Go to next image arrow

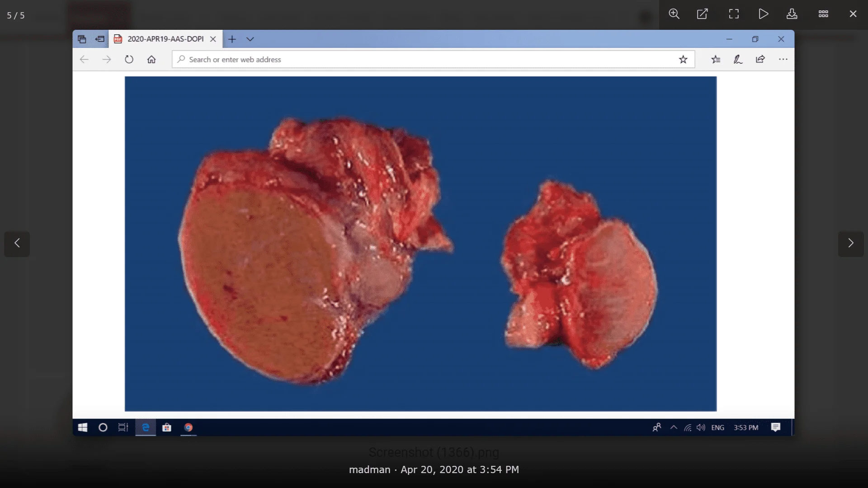(x=851, y=244)
